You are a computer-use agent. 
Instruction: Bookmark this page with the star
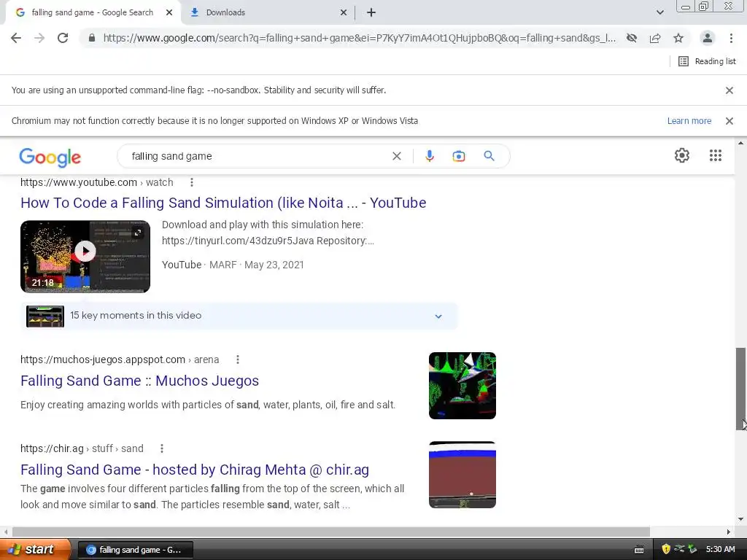678,38
